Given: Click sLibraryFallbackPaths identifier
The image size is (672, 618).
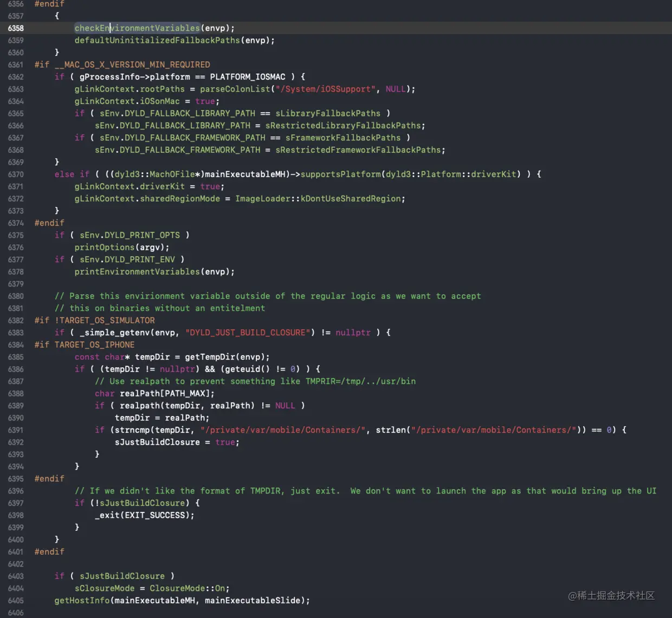Looking at the screenshot, I should (328, 113).
